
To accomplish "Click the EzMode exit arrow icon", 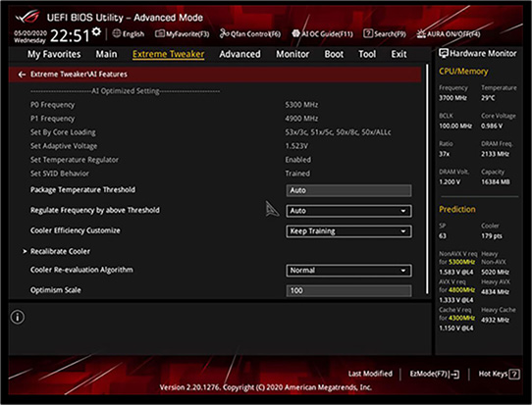I will pos(455,375).
